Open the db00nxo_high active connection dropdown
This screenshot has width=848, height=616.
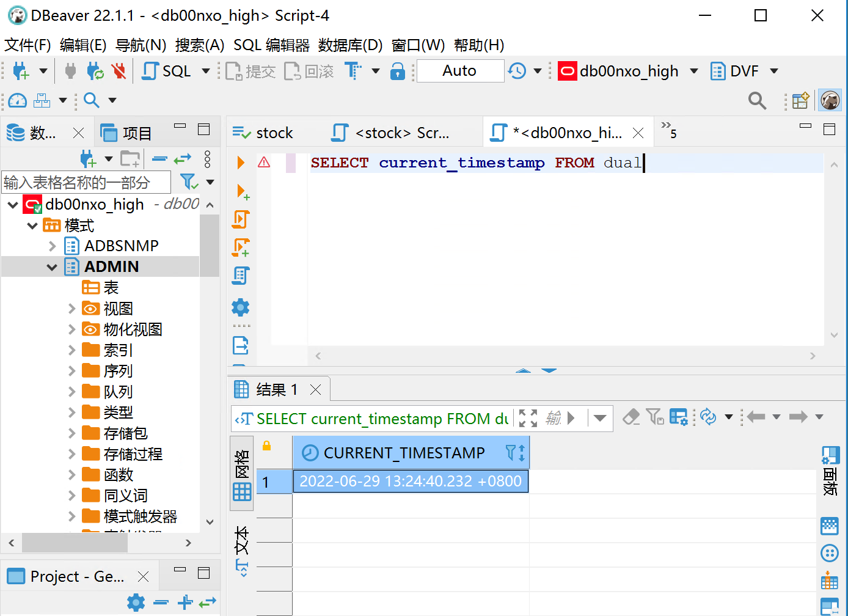coord(694,71)
